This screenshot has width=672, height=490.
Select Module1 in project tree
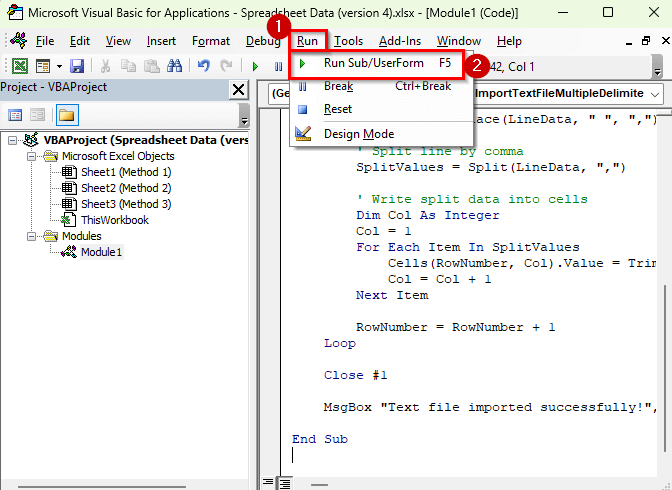coord(102,252)
